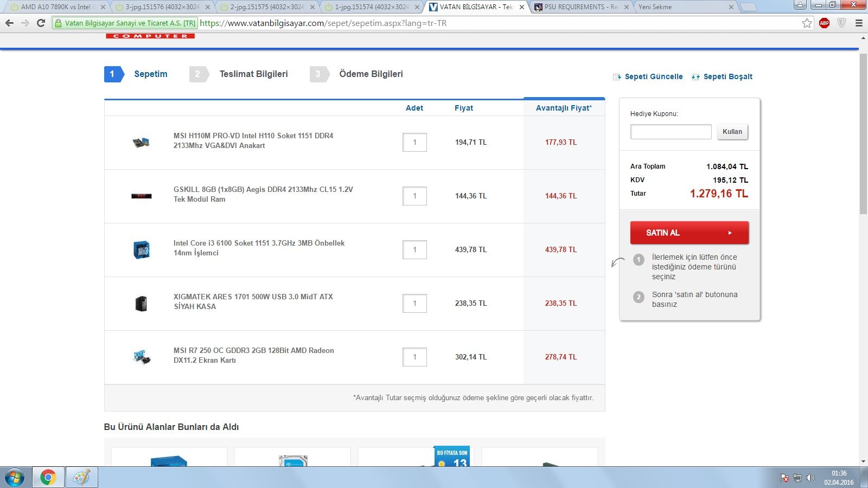Close the AMD A10 7890K vs Intel tab
Screen dimensions: 868x488
[103, 7]
